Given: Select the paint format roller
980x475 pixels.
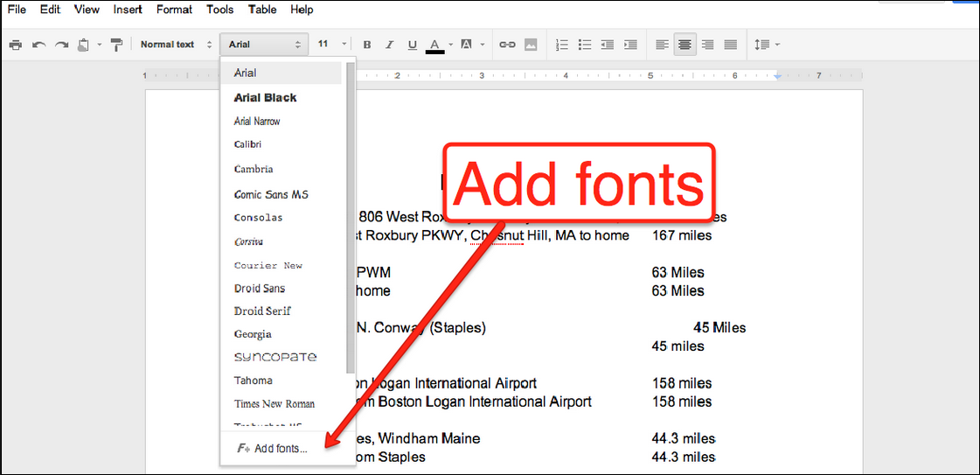Looking at the screenshot, I should [x=116, y=45].
